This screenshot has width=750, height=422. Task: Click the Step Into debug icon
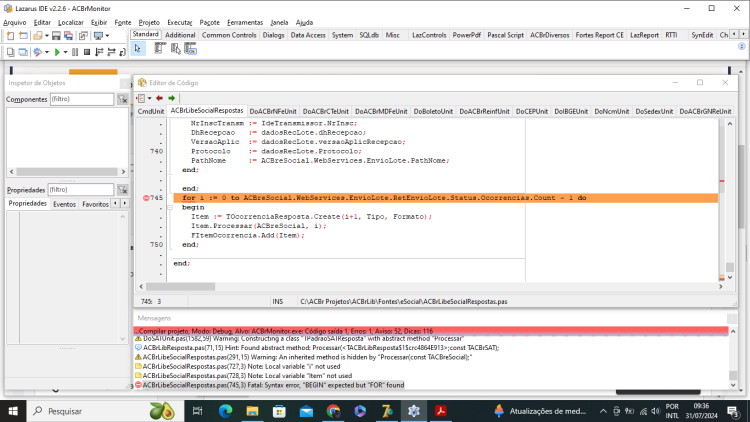pos(99,52)
